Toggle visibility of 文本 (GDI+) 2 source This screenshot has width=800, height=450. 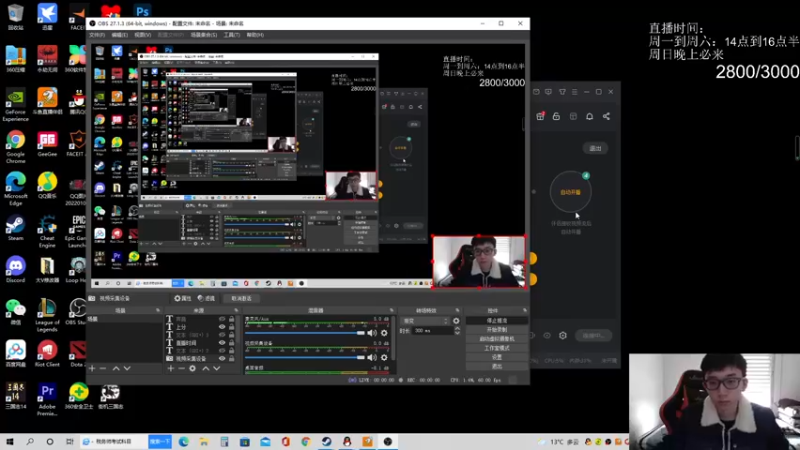222,351
